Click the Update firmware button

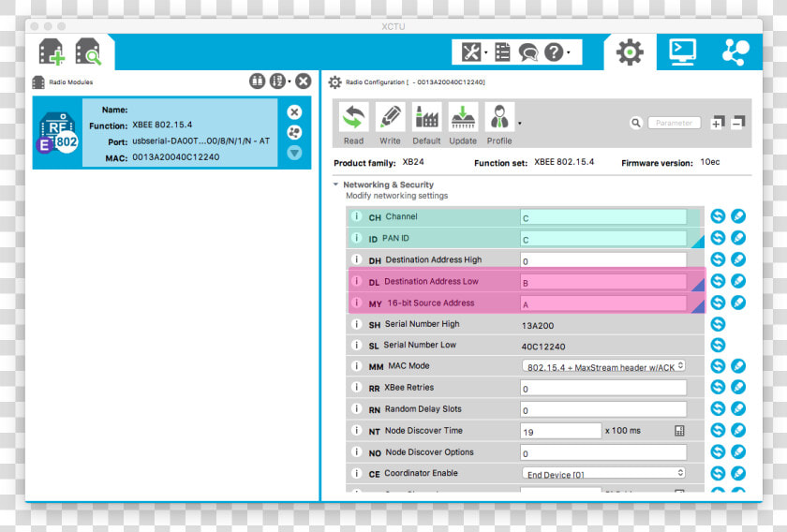click(x=463, y=124)
